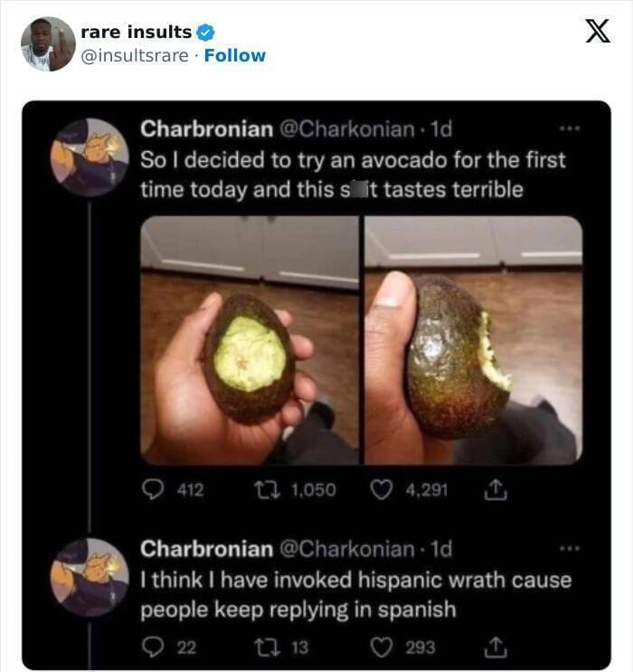This screenshot has width=633, height=672.
Task: Open the rare insults profile picture
Action: [x=47, y=43]
